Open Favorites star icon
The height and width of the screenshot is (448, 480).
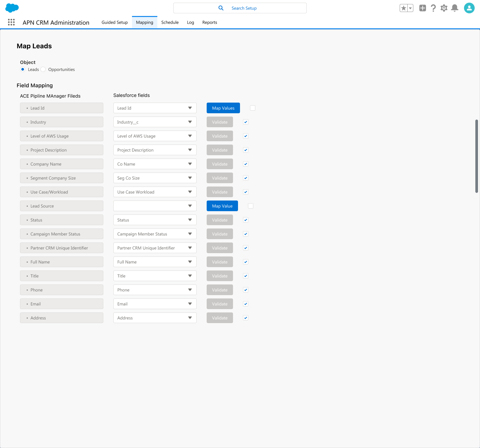coord(403,8)
